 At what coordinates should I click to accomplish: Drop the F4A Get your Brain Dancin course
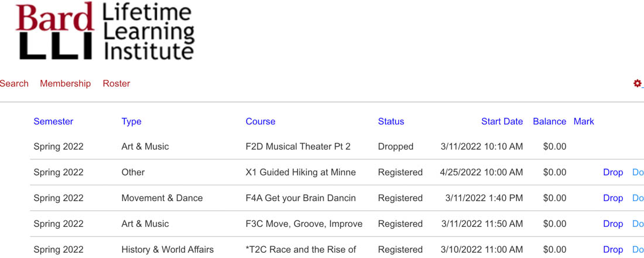(613, 198)
